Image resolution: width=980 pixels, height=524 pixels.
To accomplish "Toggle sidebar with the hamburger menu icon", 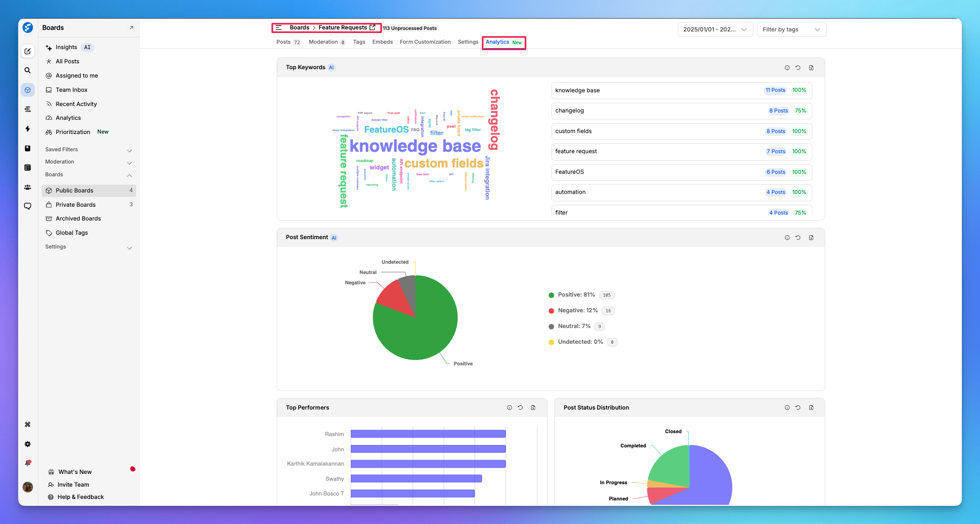I will (279, 28).
